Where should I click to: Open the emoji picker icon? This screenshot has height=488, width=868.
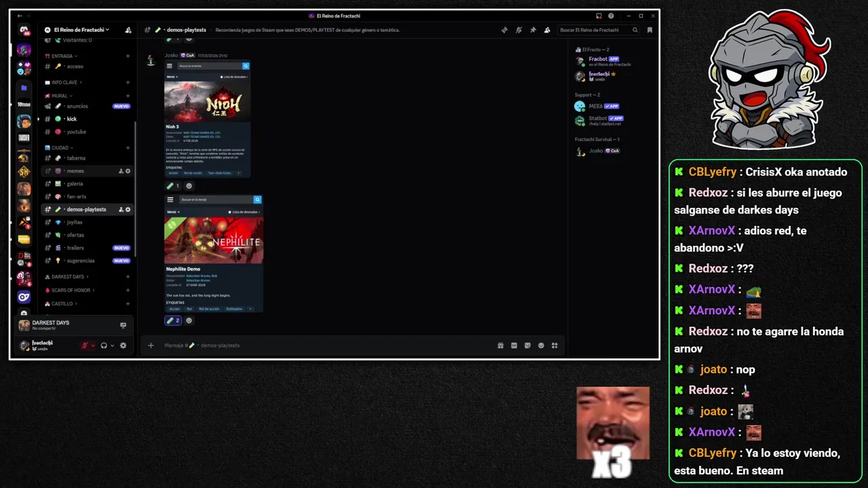click(541, 346)
